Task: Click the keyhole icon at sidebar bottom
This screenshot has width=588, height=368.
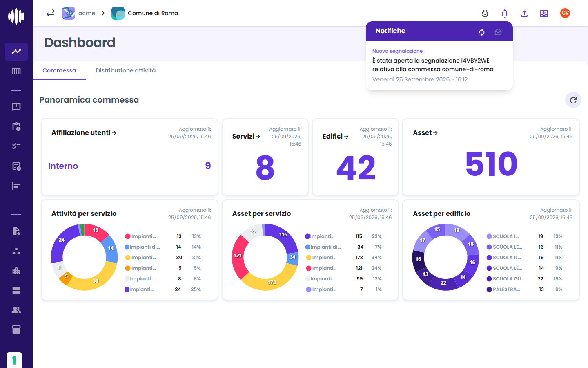Action: point(14,360)
